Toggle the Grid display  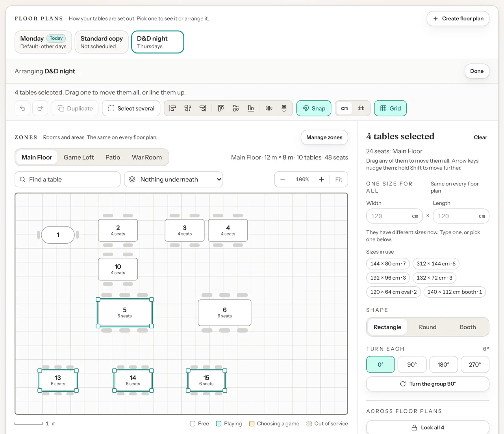pos(391,108)
